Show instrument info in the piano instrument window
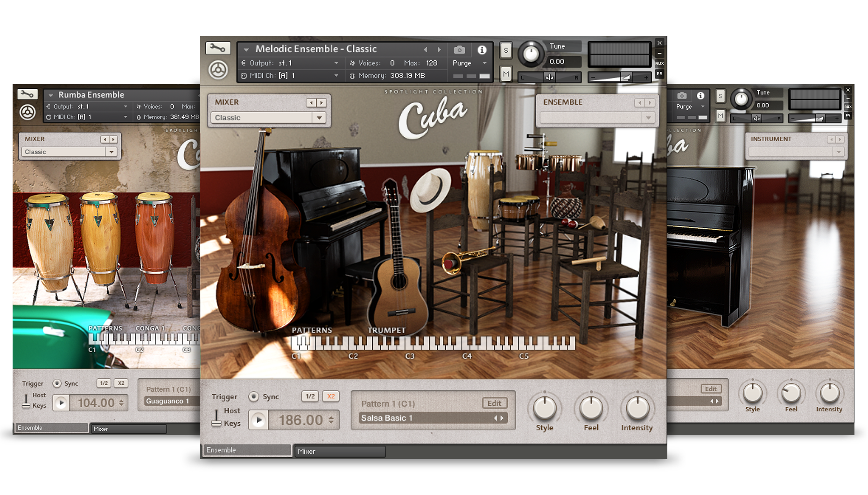The height and width of the screenshot is (495, 868). (x=700, y=96)
